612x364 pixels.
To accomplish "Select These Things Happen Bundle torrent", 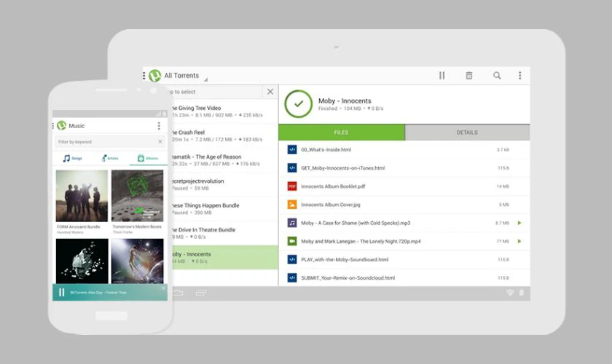I will [225, 208].
